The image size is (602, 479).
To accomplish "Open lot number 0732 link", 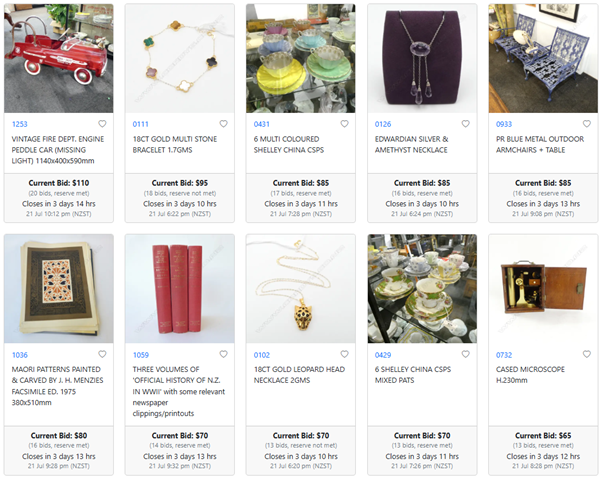I will (504, 354).
